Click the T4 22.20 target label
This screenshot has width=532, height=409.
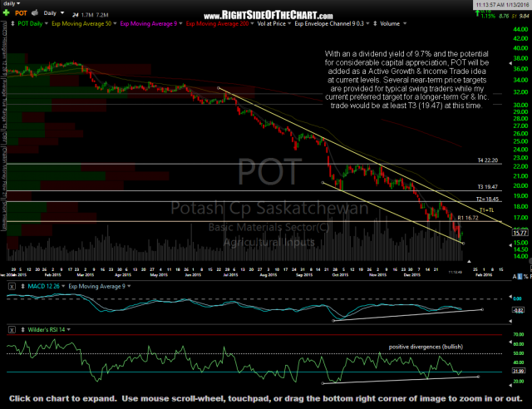click(488, 160)
